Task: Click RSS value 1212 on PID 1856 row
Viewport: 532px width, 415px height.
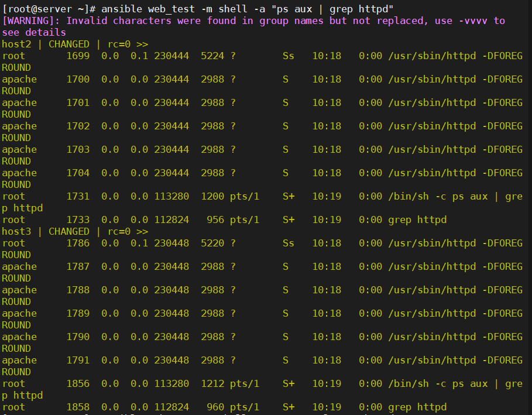Action: [x=212, y=384]
